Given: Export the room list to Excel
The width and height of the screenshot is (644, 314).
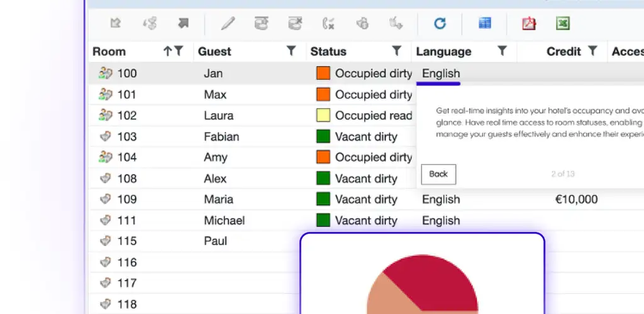Looking at the screenshot, I should [562, 24].
